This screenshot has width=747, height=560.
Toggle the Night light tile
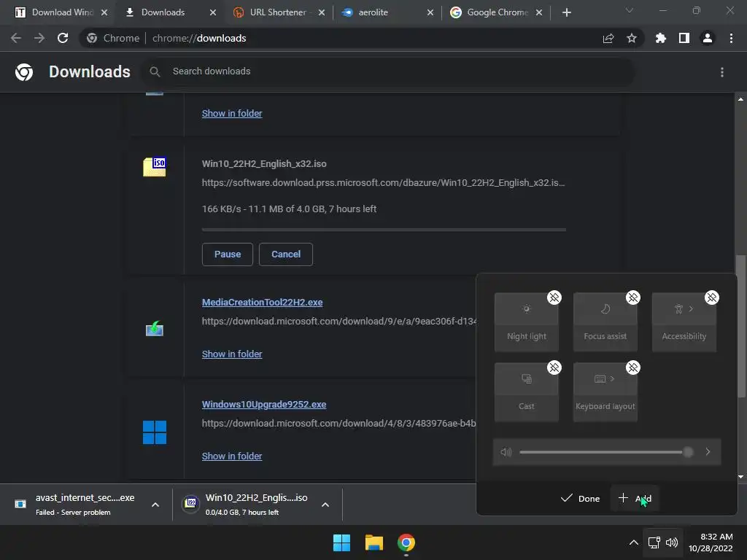tap(527, 322)
